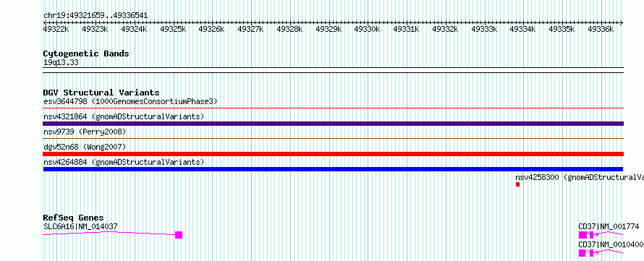Click the nsv9739 (Perry2008) label
The height and width of the screenshot is (261, 644).
pyautogui.click(x=85, y=132)
